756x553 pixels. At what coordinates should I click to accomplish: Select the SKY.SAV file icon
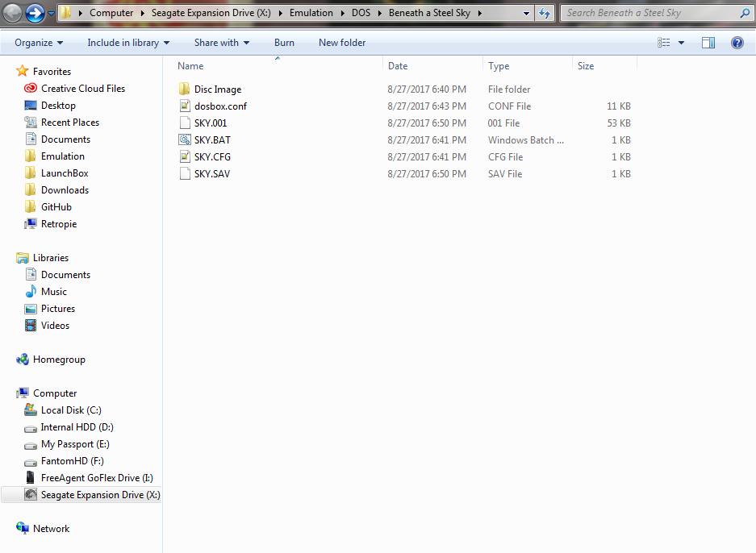point(185,173)
